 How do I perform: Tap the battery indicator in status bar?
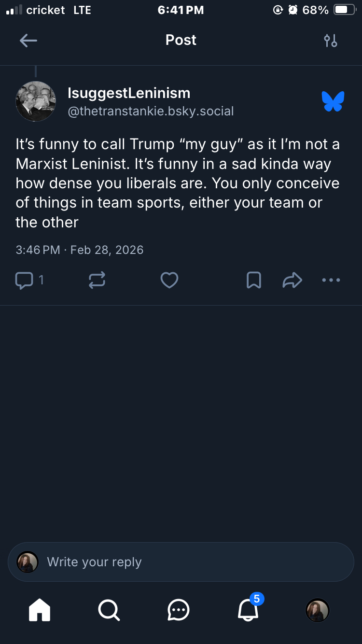pyautogui.click(x=344, y=10)
